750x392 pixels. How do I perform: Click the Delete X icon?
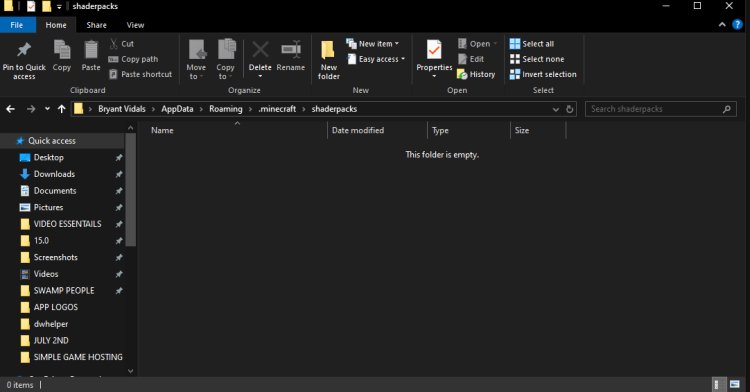click(260, 50)
